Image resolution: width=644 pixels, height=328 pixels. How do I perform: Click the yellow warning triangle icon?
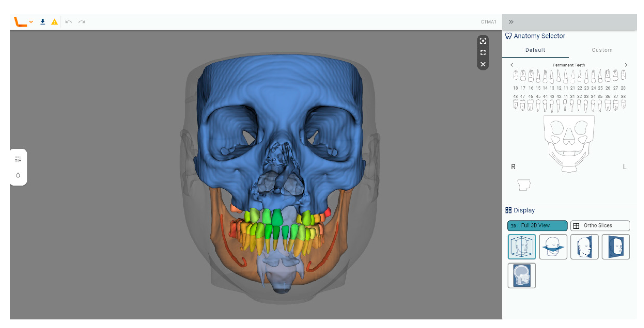(54, 22)
